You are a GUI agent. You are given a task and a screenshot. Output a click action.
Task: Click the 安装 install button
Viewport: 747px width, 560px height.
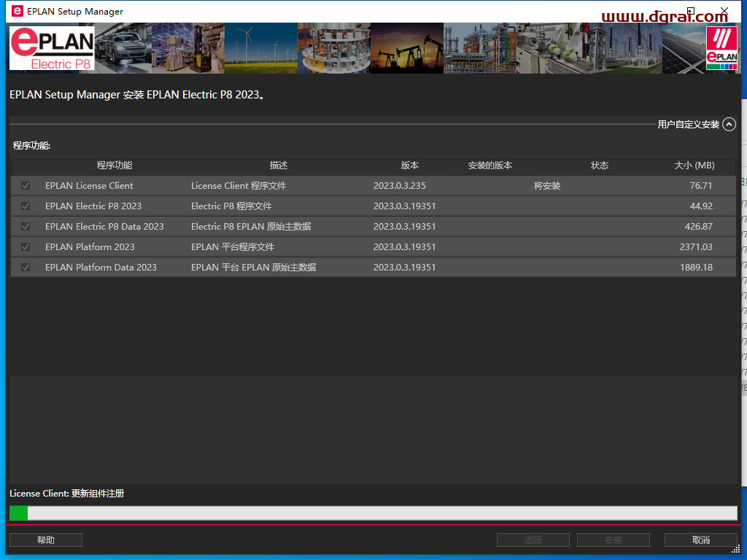pos(613,540)
